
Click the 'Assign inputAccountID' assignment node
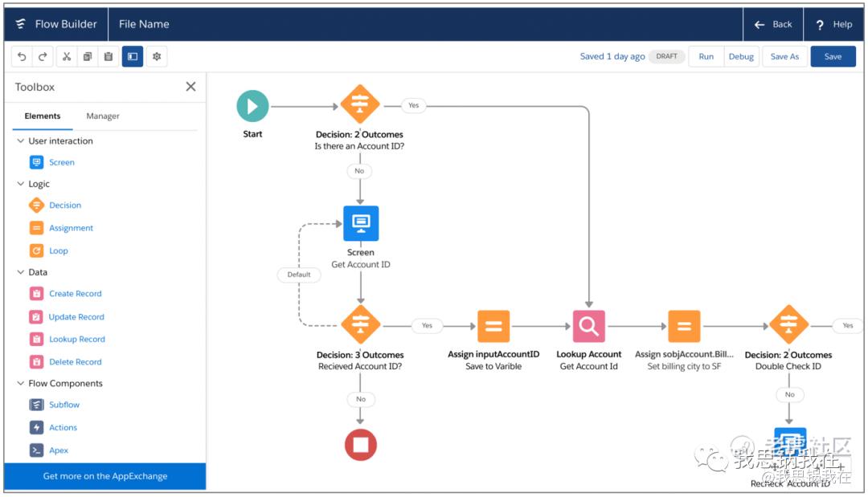point(493,326)
